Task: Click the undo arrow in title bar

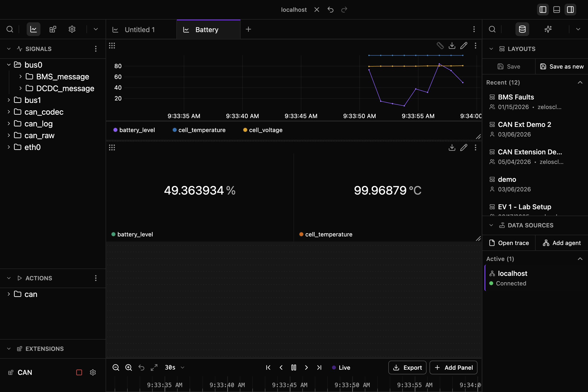Action: point(331,10)
